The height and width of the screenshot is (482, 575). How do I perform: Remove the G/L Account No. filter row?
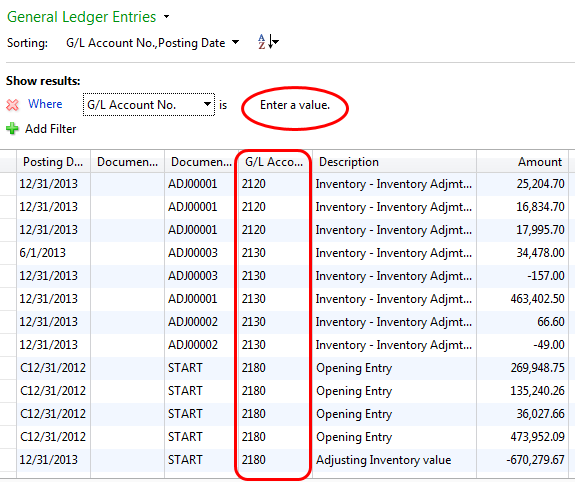pos(12,105)
